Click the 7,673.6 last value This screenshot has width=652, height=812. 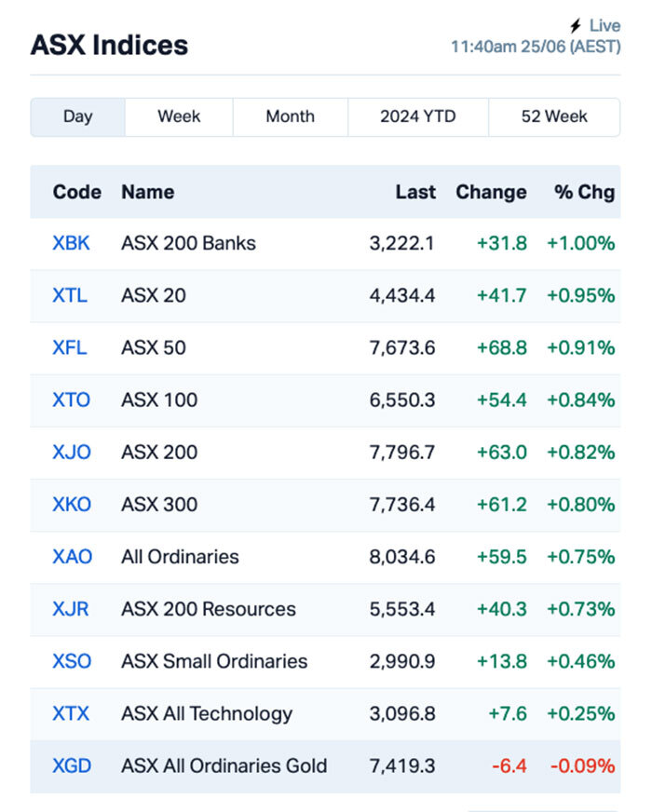(401, 348)
